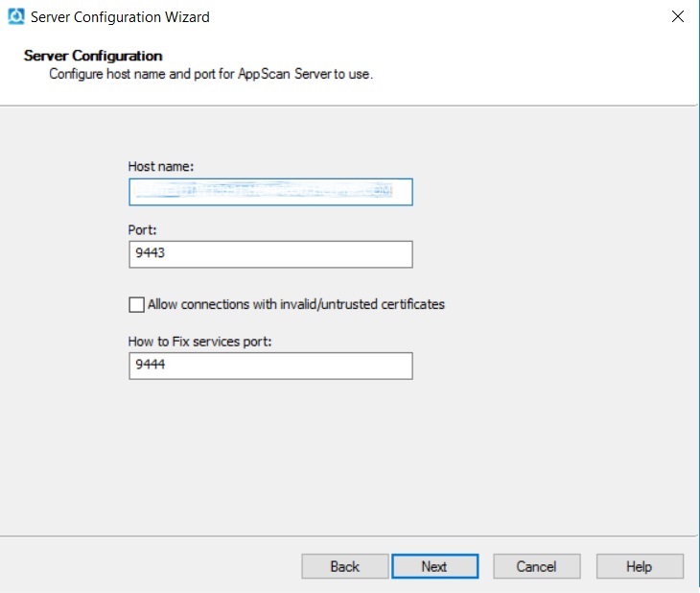This screenshot has height=593, width=700.
Task: Click the 'Allow connections with invalid/untrusted certificates' label text
Action: click(x=296, y=305)
